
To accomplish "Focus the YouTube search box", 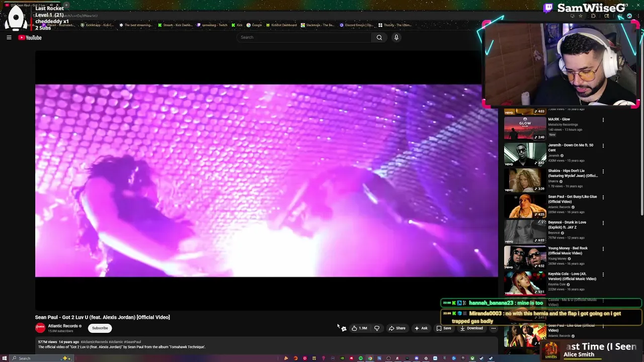I will [x=304, y=37].
